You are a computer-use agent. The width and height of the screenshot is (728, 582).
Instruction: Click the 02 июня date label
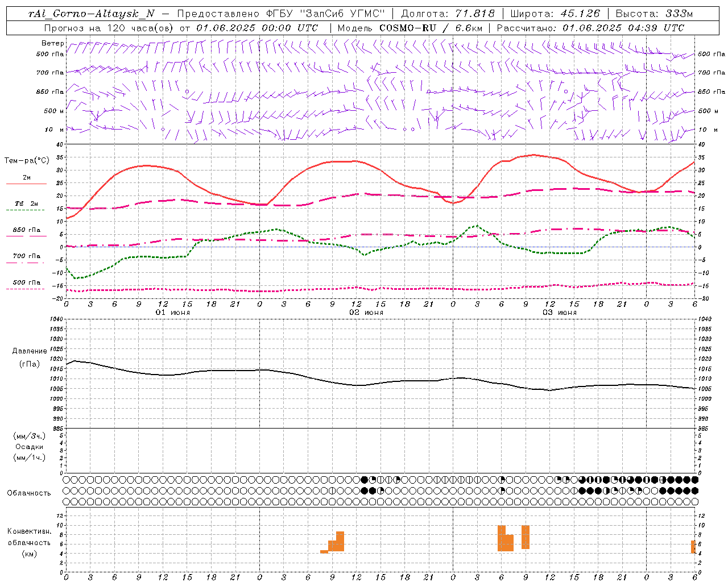pyautogui.click(x=366, y=313)
